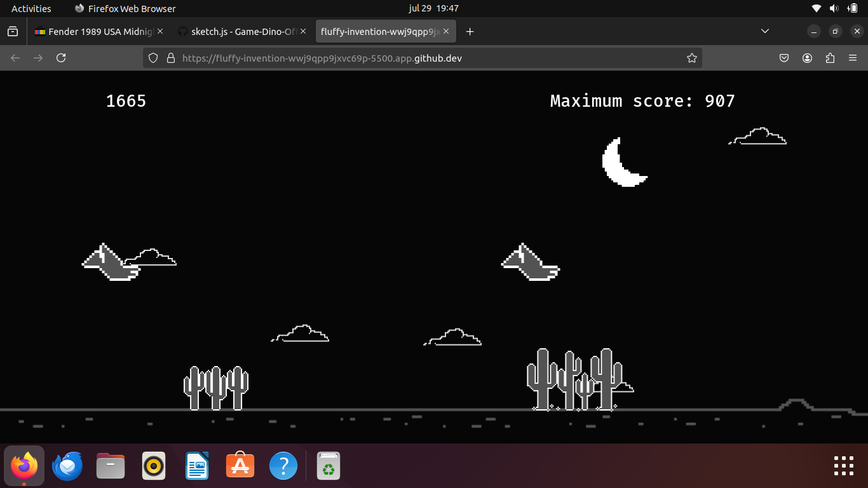Click the URL address bar
The width and height of the screenshot is (868, 488).
pyautogui.click(x=423, y=58)
